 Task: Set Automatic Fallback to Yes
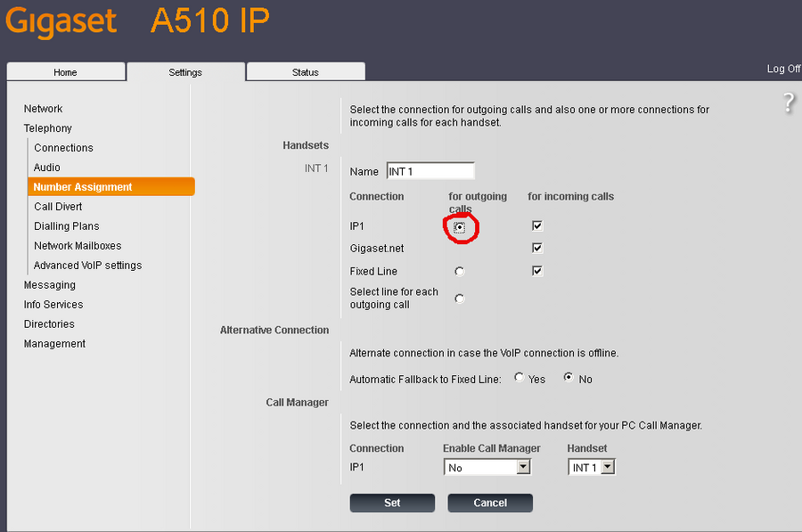point(520,378)
